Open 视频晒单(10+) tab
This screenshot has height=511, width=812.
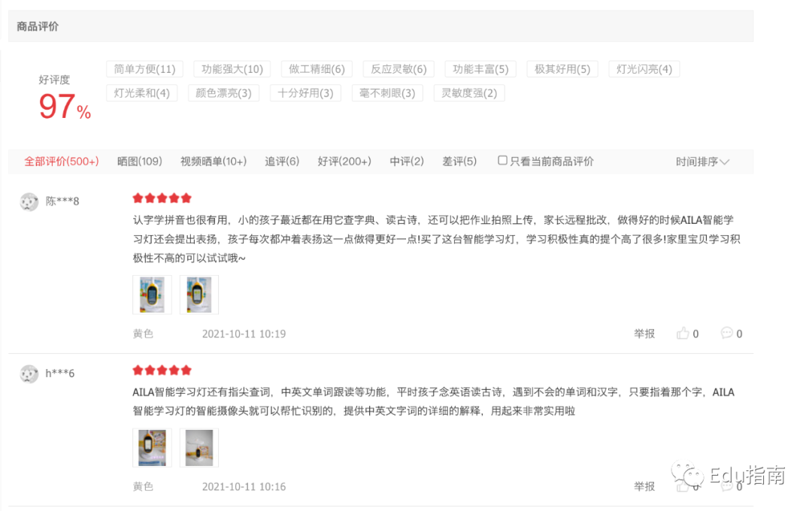[214, 162]
